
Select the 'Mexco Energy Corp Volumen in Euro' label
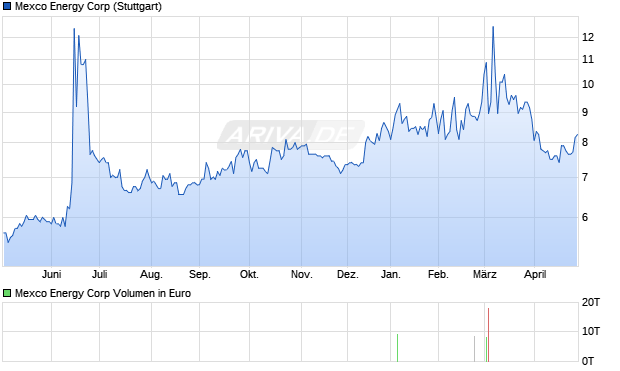[x=103, y=293]
